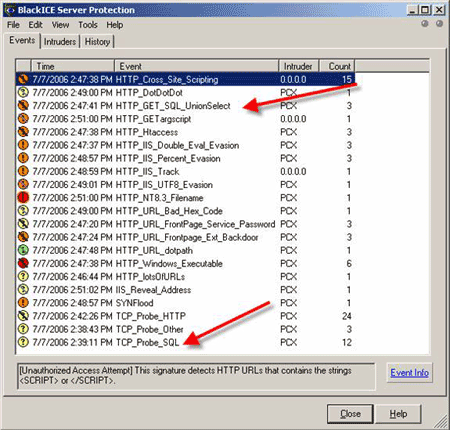Click the question icon for HTTP_lotsOfURLs
Screen dimensions: 450x430
[x=23, y=277]
